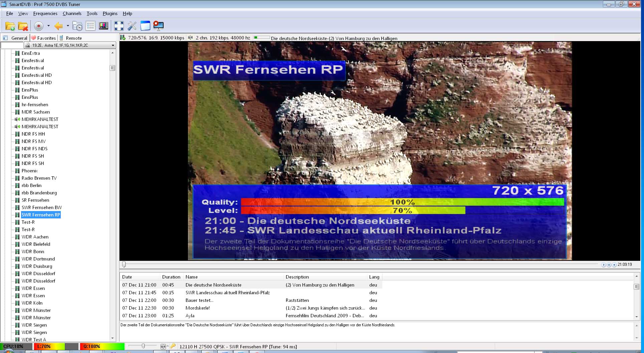Select the Phoenix channel
This screenshot has width=644, height=353.
[x=30, y=171]
